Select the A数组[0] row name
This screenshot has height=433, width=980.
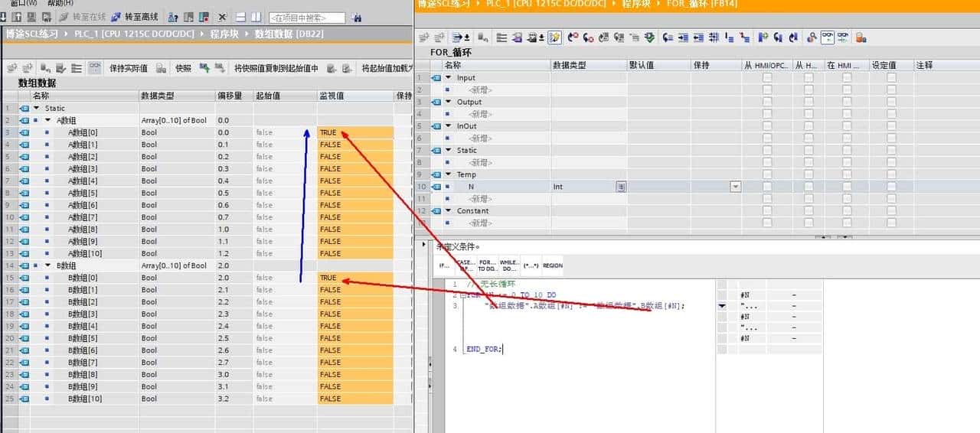click(83, 133)
